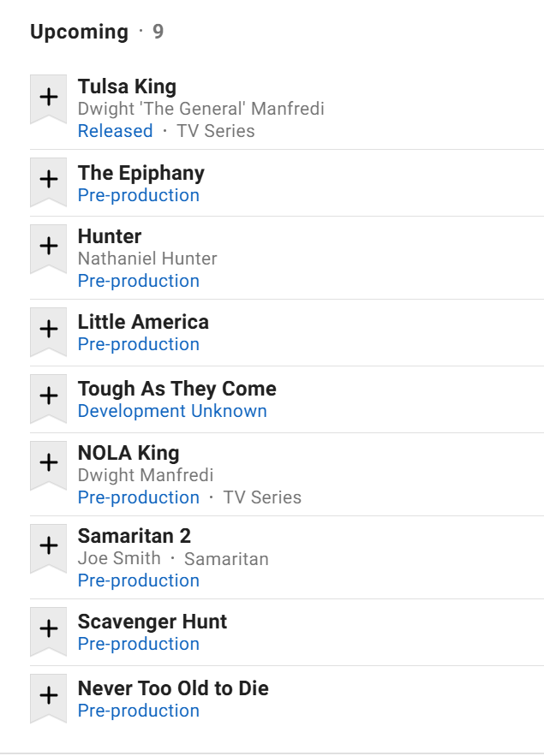Screen dimensions: 544x756
Task: Open the Samaritan 2 title
Action: [134, 536]
